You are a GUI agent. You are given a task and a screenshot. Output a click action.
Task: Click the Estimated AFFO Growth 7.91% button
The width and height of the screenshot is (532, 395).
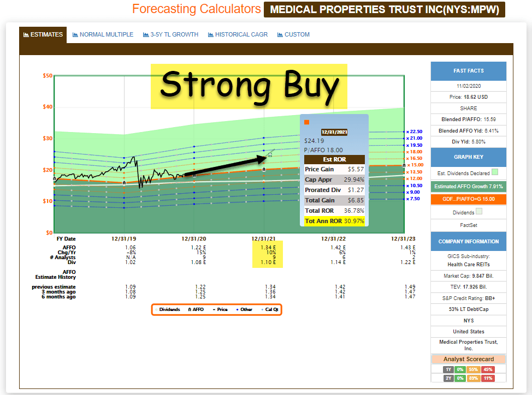[469, 187]
